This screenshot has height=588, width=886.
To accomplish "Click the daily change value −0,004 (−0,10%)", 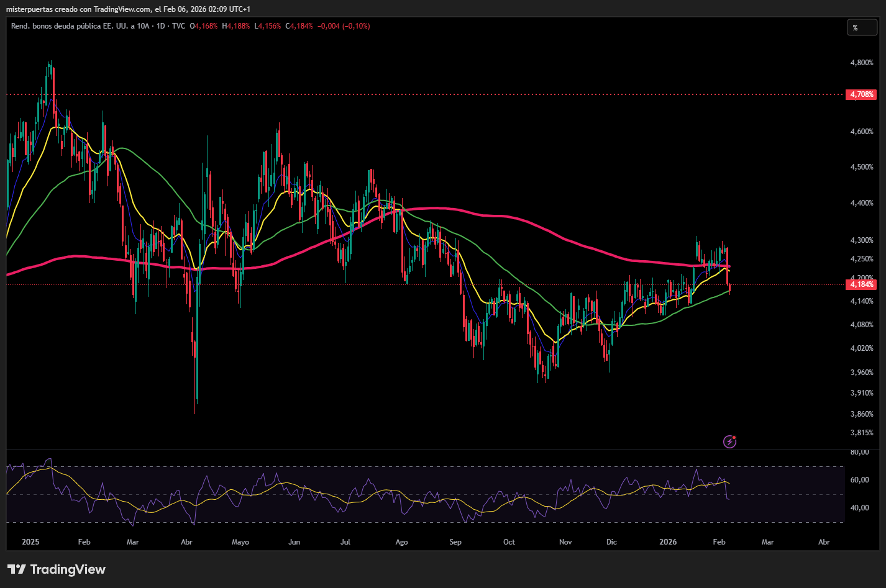I will [344, 26].
